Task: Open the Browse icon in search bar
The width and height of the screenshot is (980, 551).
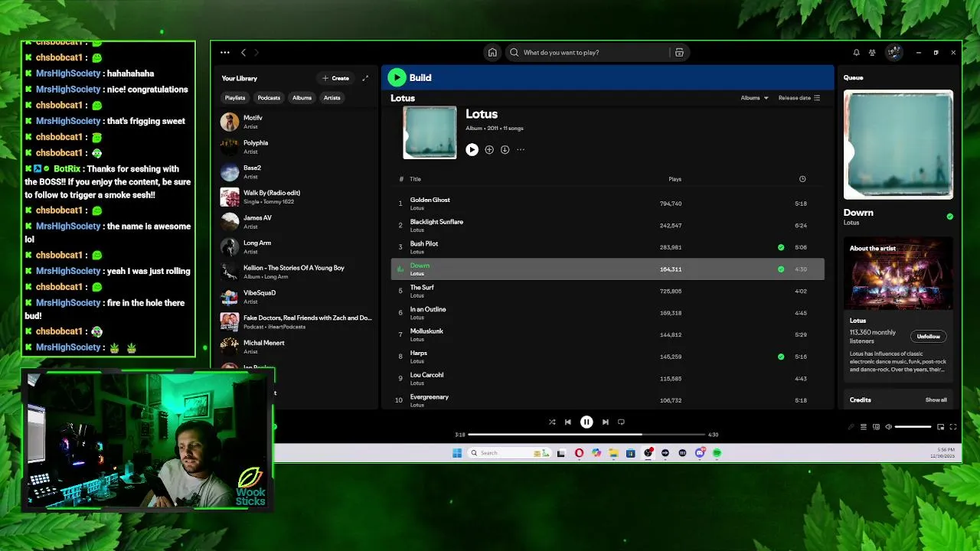Action: (x=679, y=53)
